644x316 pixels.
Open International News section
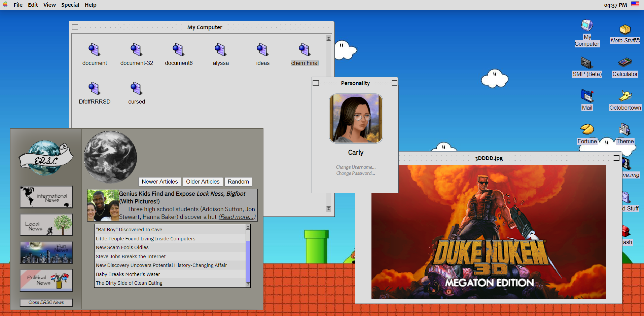pyautogui.click(x=46, y=197)
